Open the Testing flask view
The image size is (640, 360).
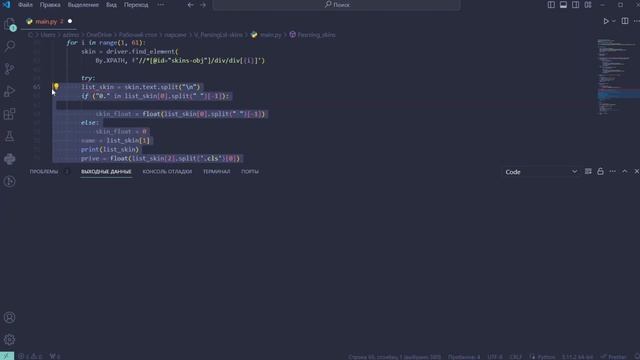[x=10, y=136]
